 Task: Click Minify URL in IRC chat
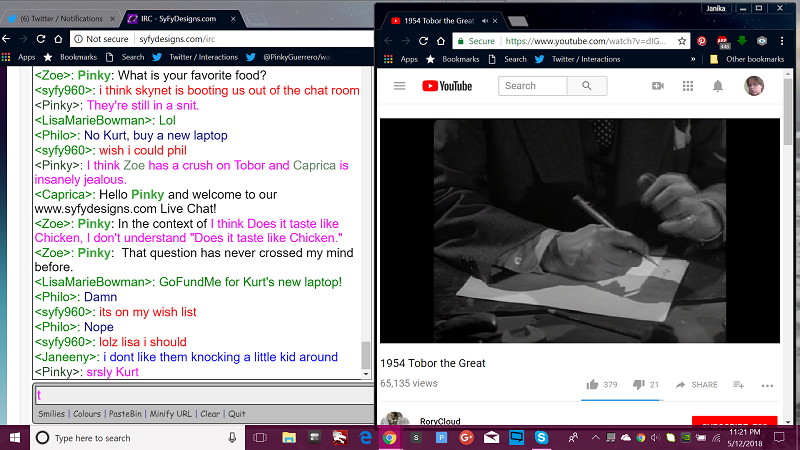[x=170, y=414]
